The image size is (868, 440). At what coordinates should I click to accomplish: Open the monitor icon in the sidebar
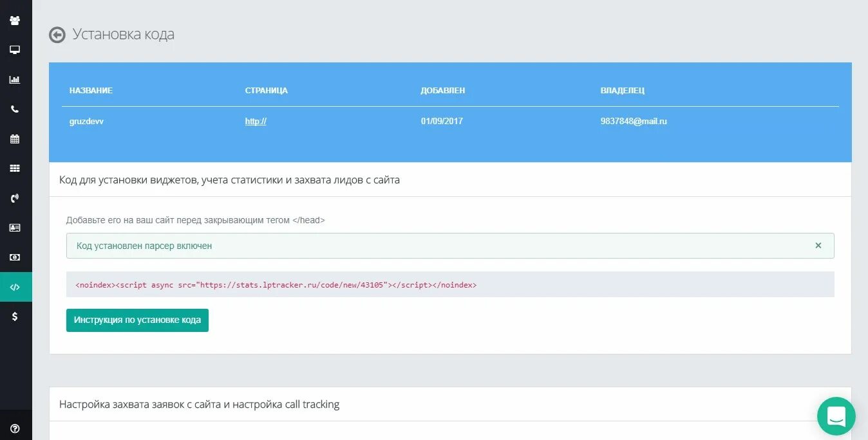tap(15, 50)
